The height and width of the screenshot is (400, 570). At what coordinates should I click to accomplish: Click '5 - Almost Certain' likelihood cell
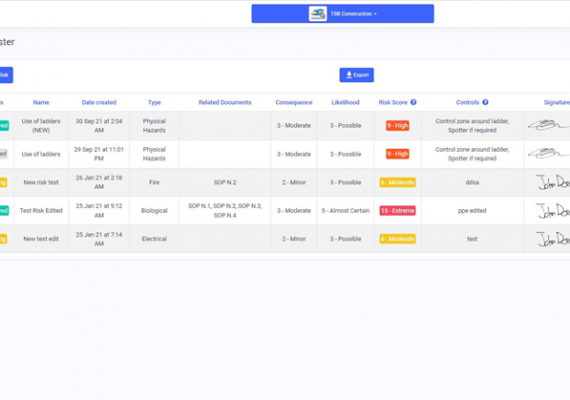coord(345,211)
